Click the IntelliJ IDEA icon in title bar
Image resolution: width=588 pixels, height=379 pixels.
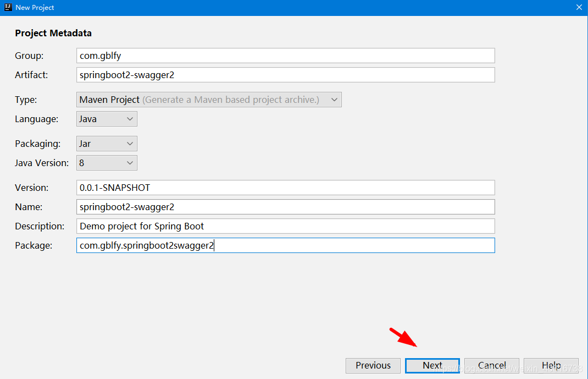coord(8,7)
